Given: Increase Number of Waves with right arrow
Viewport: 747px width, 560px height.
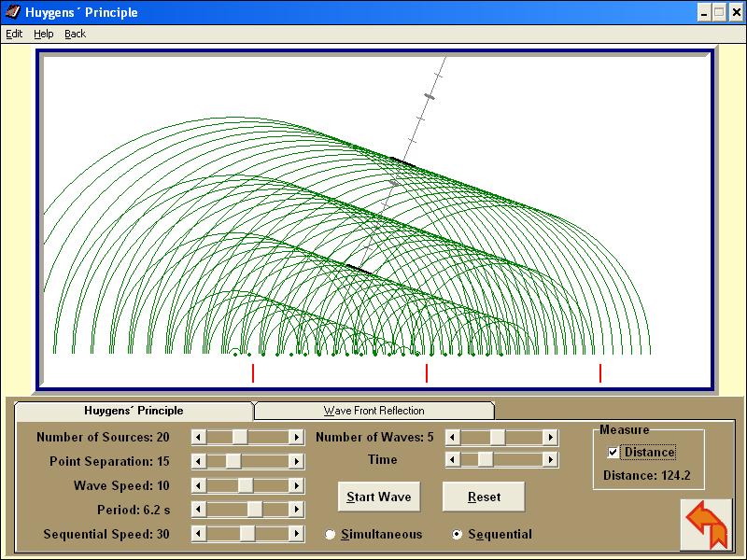Looking at the screenshot, I should click(550, 437).
